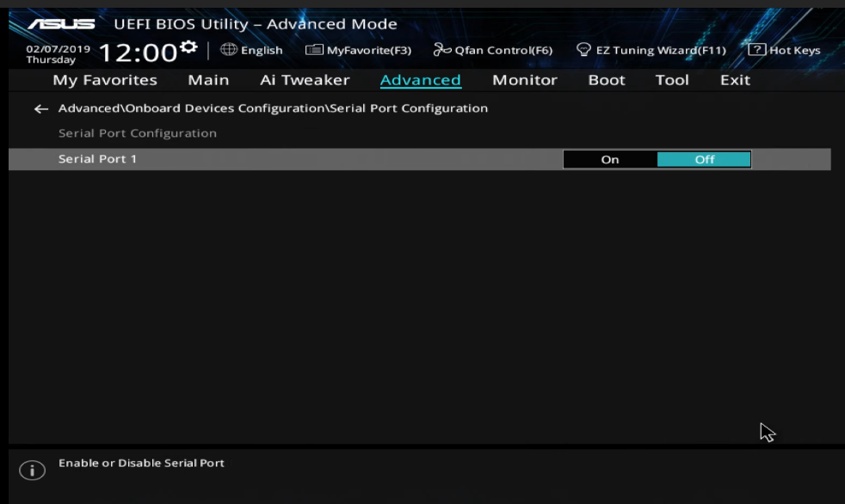Show Hot Keys label
845x504 pixels.
[x=794, y=50]
